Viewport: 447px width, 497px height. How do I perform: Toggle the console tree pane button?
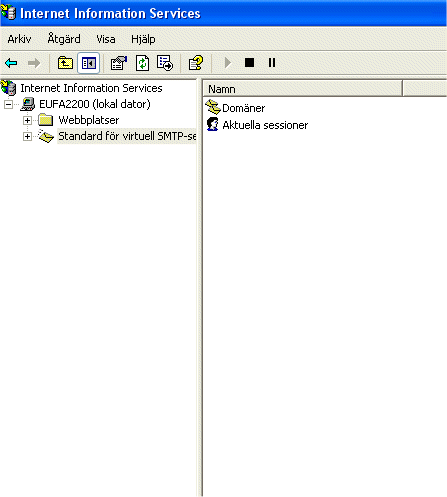(89, 63)
